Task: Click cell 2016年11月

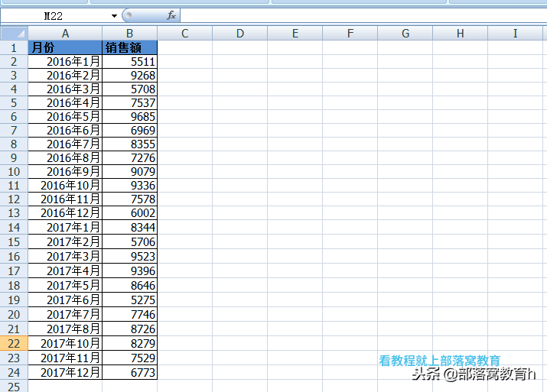Action: pos(65,199)
